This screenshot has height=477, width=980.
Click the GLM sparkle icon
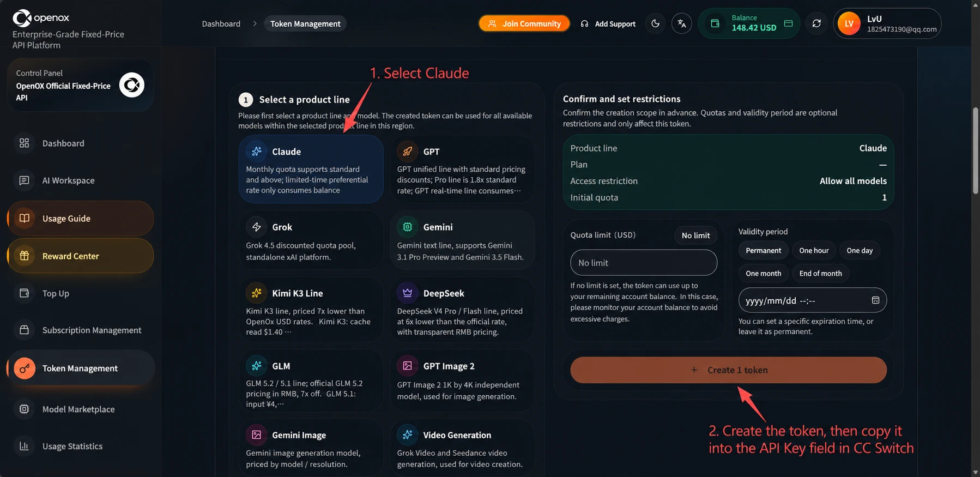pyautogui.click(x=256, y=366)
